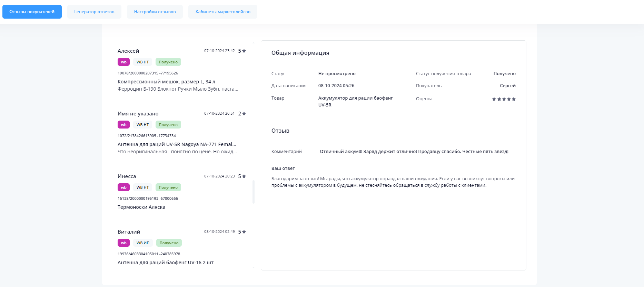
Task: Go to Кабинеты маркетплейсов tab
Action: [x=223, y=12]
